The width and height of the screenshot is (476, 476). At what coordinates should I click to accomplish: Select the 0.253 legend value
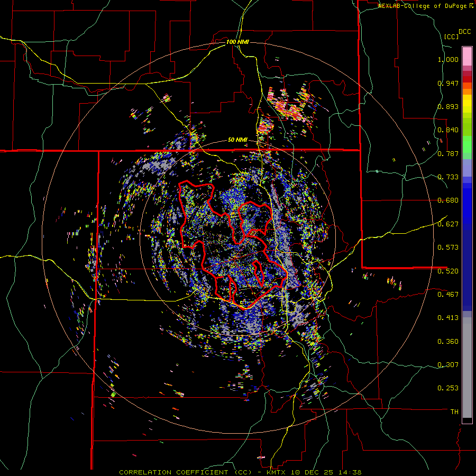pyautogui.click(x=448, y=388)
